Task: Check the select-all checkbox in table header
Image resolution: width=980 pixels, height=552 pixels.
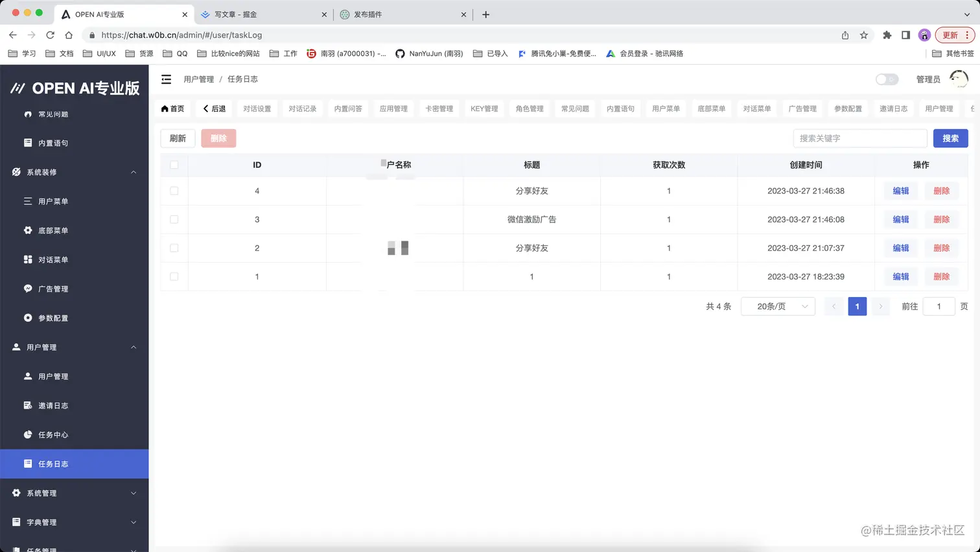Action: point(173,165)
